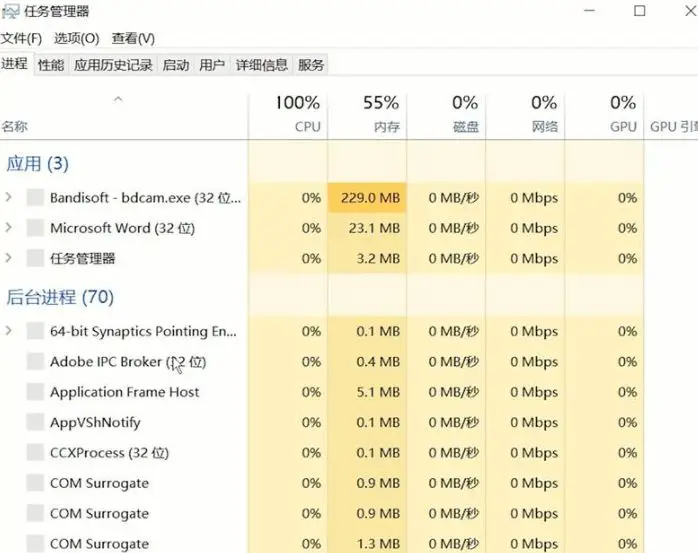Expand the Bandisoft bdcam.exe process group
The height and width of the screenshot is (553, 698).
pyautogui.click(x=9, y=198)
